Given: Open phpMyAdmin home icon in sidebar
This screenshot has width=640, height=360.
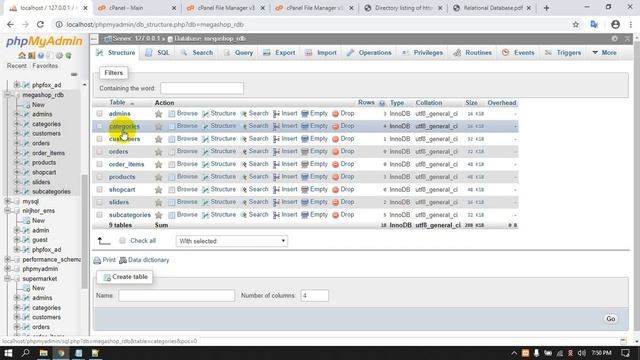Looking at the screenshot, I should [22, 55].
